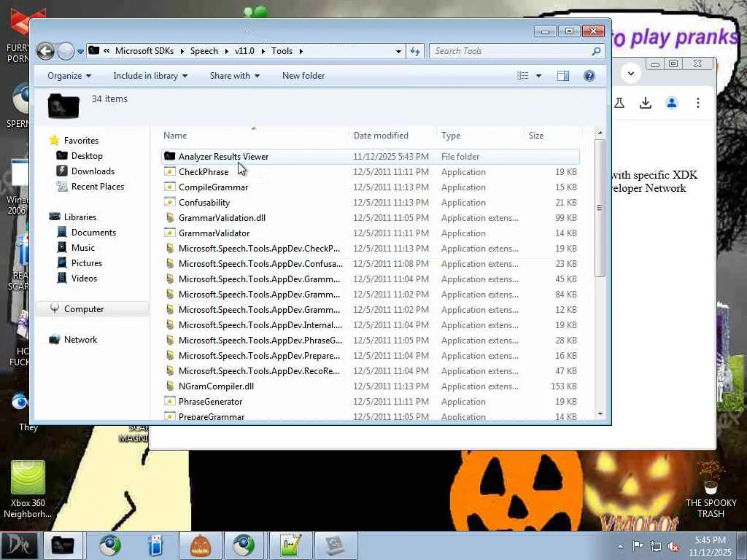Select Microsoft.Speech.Tools.AppDev.PhraseG... file name

point(260,340)
